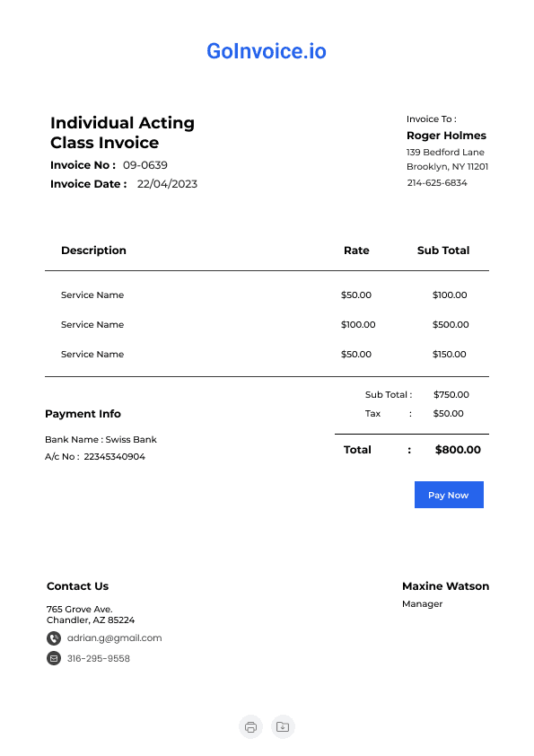The image size is (534, 756).
Task: Click the first Service Name row
Action: point(267,295)
